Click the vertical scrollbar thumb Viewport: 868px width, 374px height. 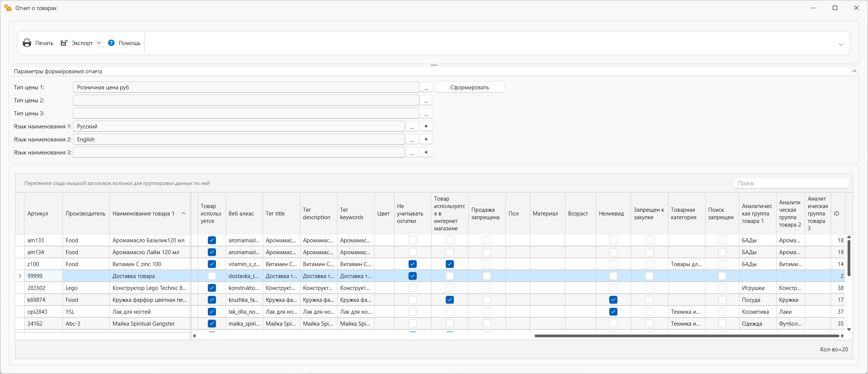coord(849,258)
